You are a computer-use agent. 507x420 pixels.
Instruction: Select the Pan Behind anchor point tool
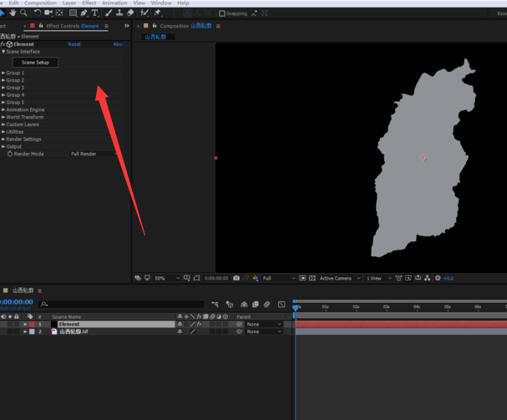(59, 13)
